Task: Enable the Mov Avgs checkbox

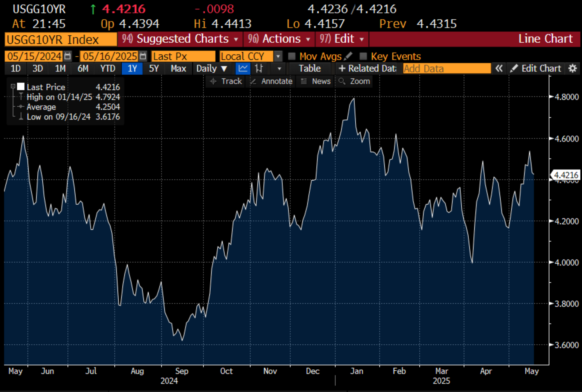Action: (x=292, y=56)
